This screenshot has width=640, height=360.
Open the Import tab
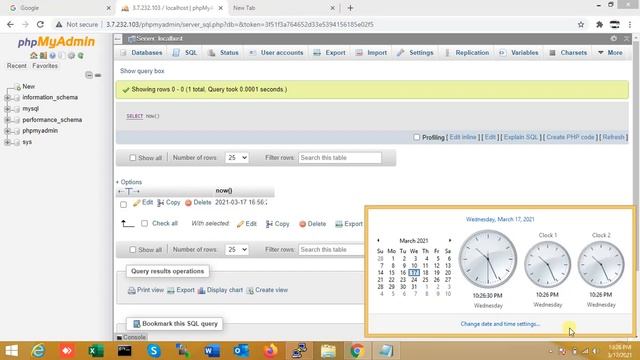[371, 53]
